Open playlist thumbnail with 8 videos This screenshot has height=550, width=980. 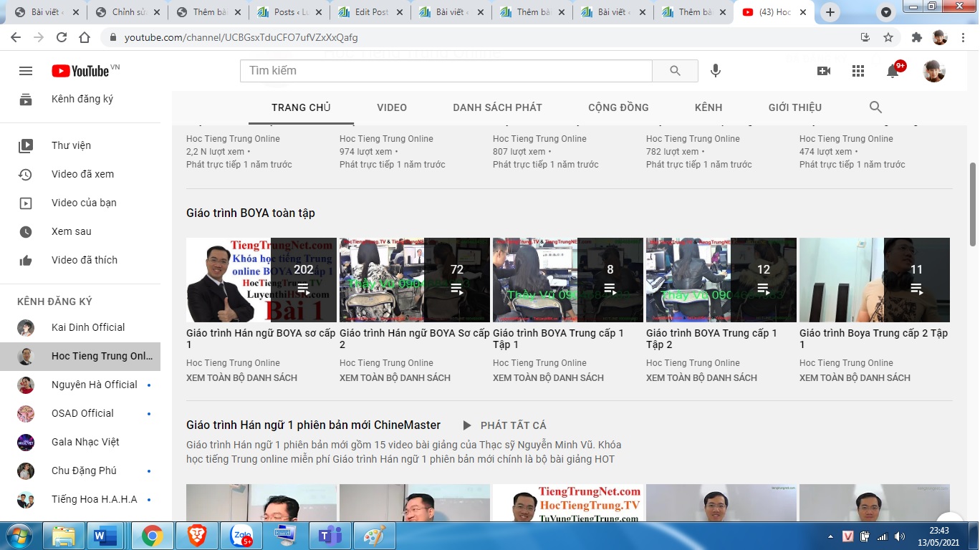pos(568,280)
